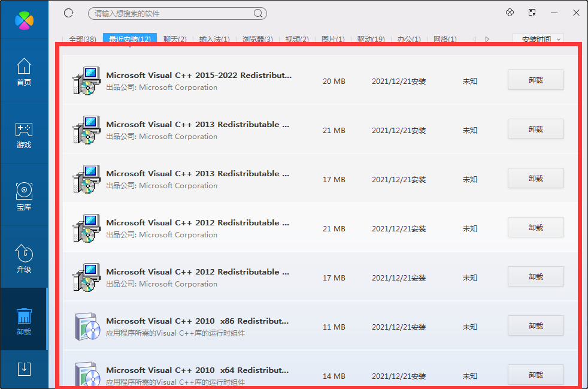588x389 pixels.
Task: Uninstall Microsoft Visual C++ 2015-2022 Redistributable
Action: [535, 80]
